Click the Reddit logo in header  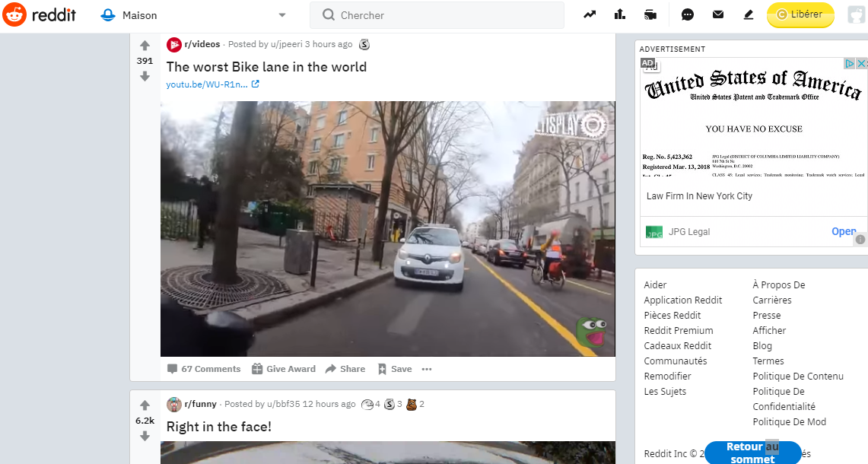click(x=40, y=14)
